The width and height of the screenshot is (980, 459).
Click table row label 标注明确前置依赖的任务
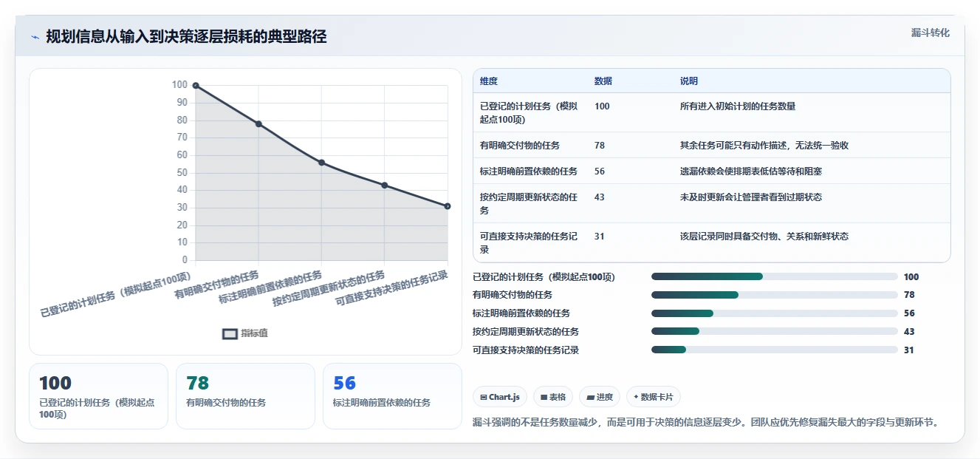529,171
